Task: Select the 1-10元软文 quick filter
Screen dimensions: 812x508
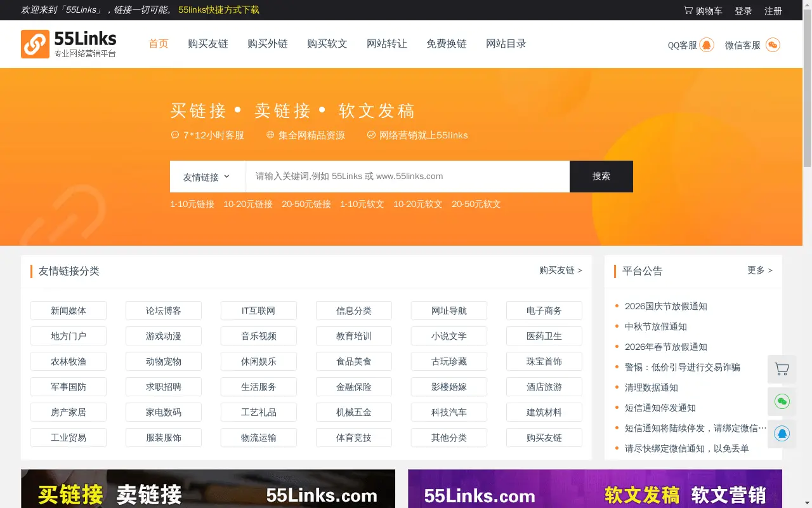Action: [362, 204]
